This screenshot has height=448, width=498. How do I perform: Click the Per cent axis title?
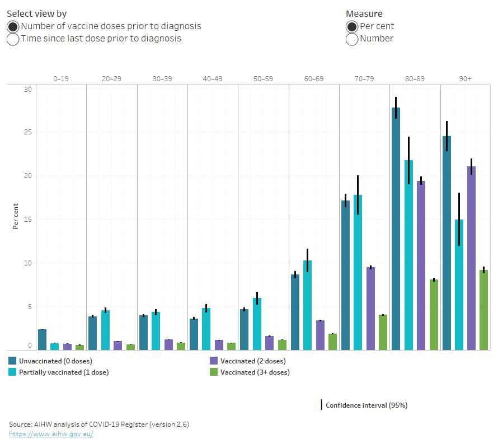(15, 216)
